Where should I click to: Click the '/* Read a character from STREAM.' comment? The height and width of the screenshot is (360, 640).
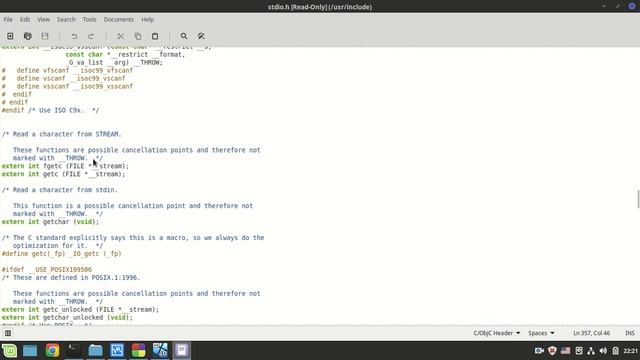[62, 134]
